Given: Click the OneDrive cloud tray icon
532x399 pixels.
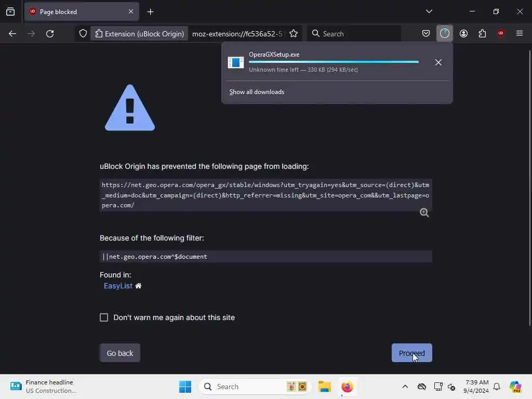Looking at the screenshot, I should tap(422, 387).
